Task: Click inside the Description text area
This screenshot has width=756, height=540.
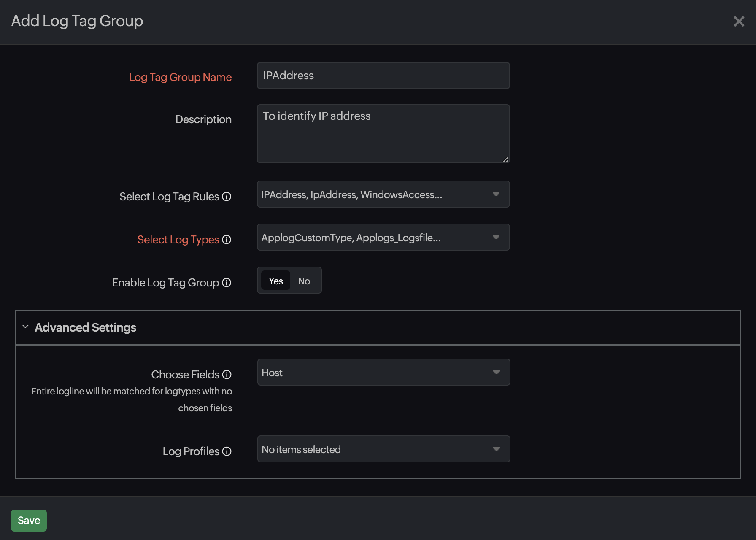Action: coord(383,133)
